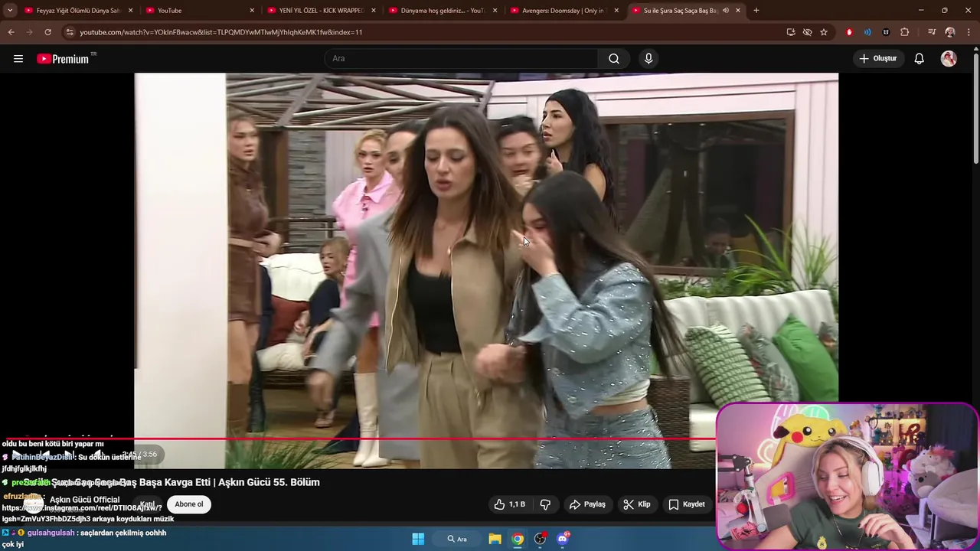Open the Extensions puzzle menu
This screenshot has height=551, width=980.
pyautogui.click(x=904, y=32)
